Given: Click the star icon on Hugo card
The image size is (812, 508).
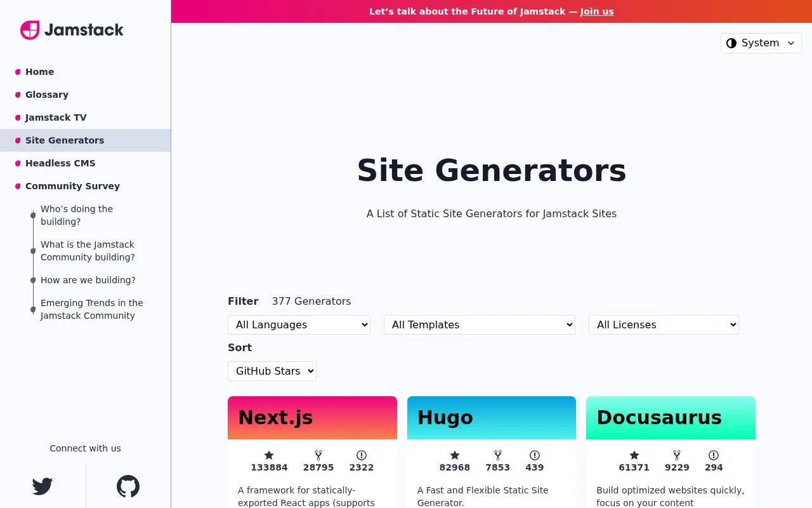Looking at the screenshot, I should point(455,455).
